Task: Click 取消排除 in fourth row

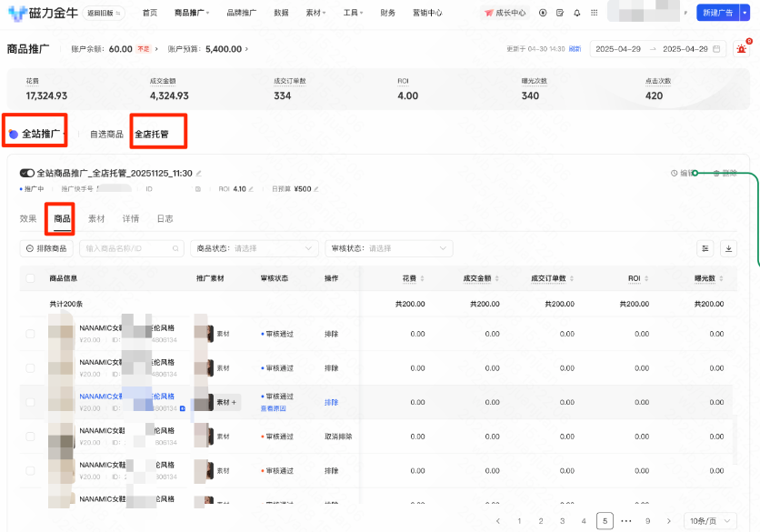Action: click(338, 437)
